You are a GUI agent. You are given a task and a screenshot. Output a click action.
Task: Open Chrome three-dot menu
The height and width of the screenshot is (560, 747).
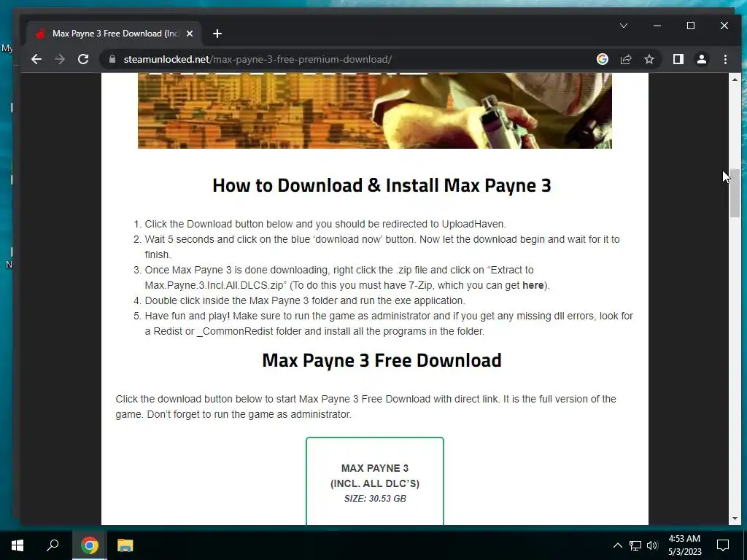725,59
